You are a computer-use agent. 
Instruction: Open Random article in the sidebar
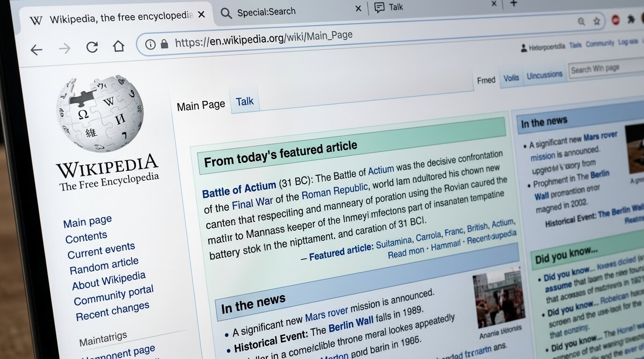pyautogui.click(x=104, y=266)
